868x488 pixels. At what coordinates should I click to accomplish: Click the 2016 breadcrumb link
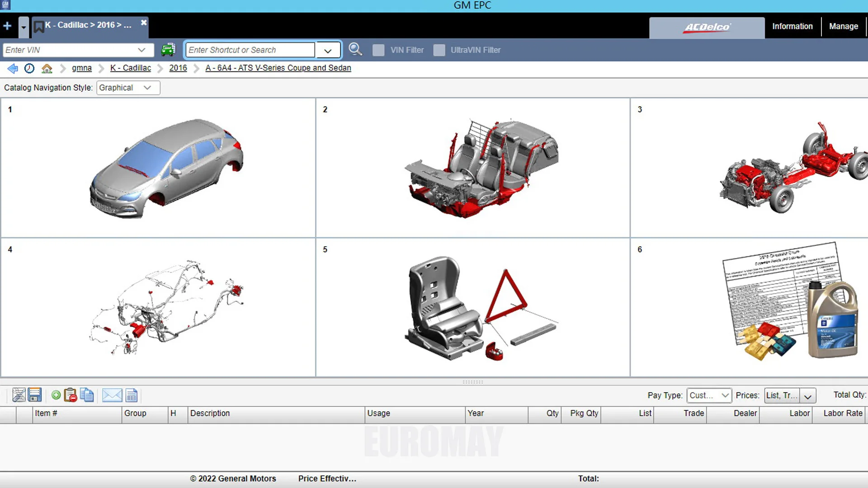click(178, 68)
